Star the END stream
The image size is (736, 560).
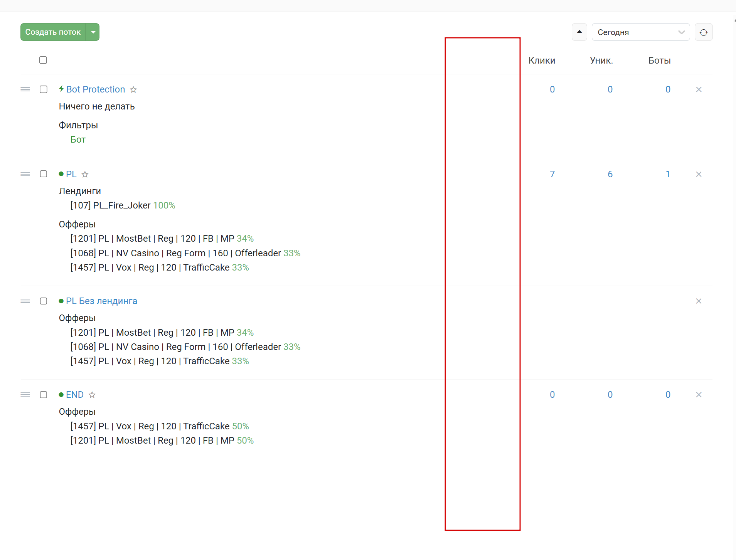(92, 395)
